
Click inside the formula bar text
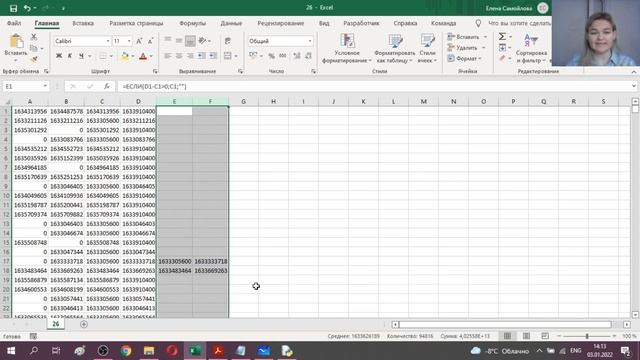(x=155, y=86)
